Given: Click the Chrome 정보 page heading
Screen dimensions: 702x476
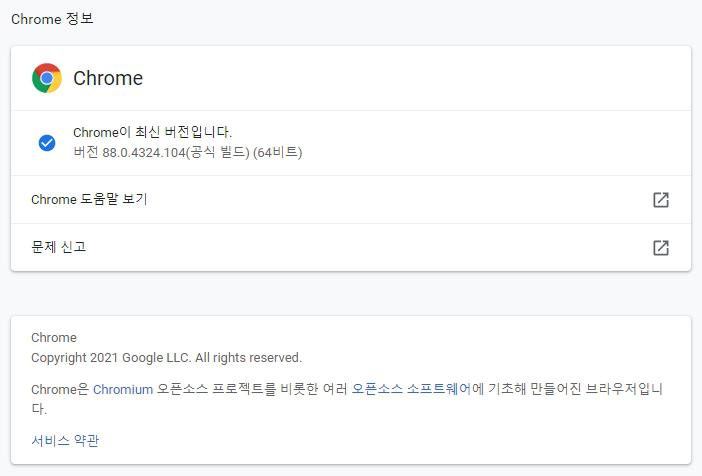Looking at the screenshot, I should (52, 19).
